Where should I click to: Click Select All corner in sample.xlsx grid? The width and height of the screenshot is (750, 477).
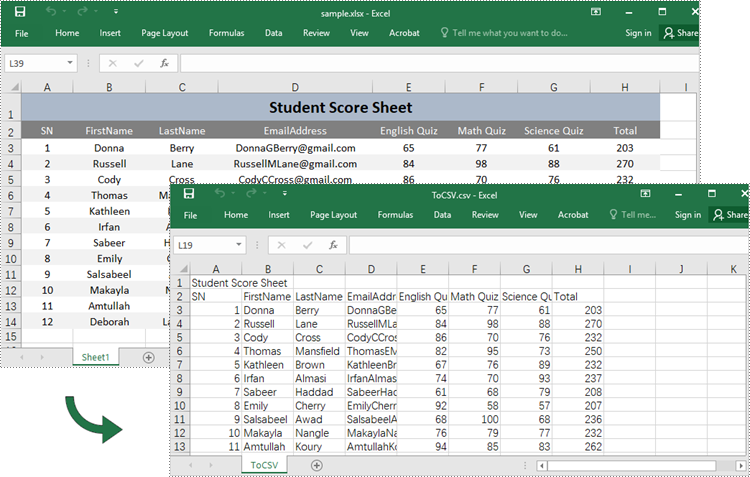tap(14, 87)
